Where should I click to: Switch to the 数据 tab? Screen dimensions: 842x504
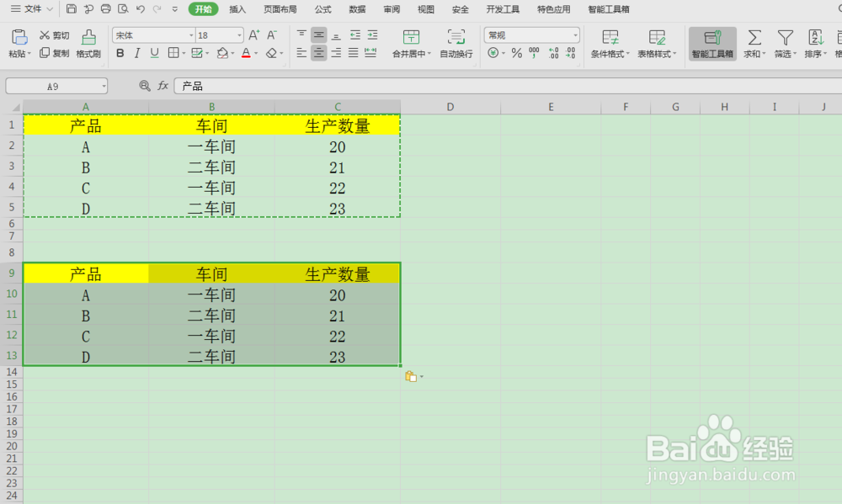point(357,9)
